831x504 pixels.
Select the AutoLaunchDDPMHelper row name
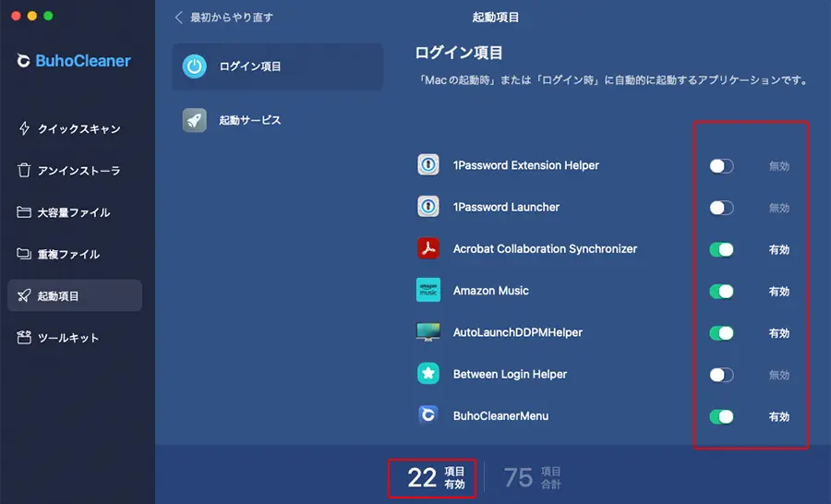[x=517, y=332]
